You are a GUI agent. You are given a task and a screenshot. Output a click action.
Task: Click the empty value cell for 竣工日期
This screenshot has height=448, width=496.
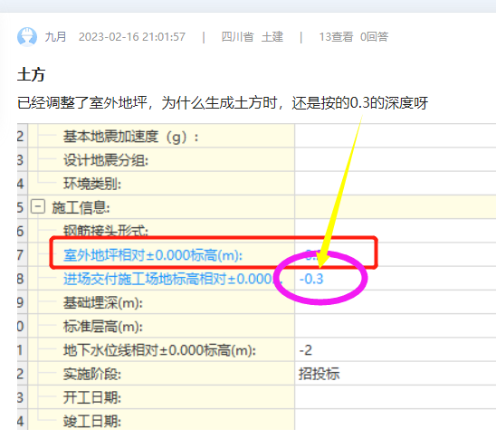click(396, 420)
